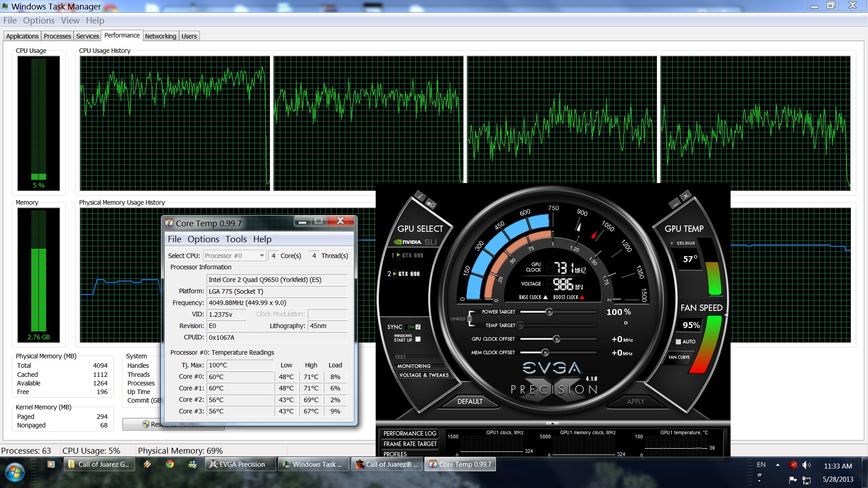868x488 pixels.
Task: Switch to the Processes tab
Action: tap(57, 36)
